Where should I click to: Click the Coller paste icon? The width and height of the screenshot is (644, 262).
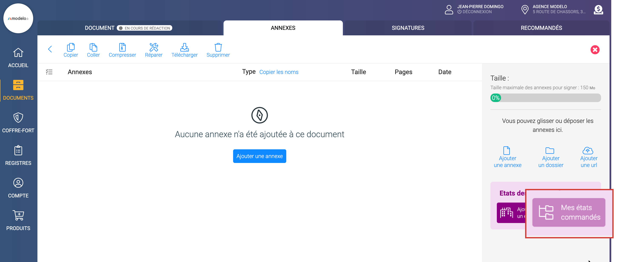[93, 48]
